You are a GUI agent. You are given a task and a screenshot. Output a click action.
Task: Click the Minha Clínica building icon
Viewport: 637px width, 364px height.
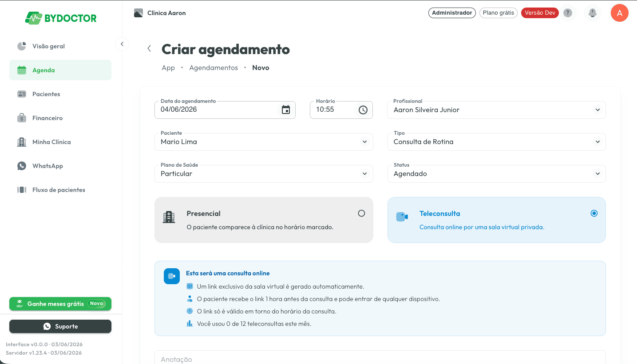pos(22,142)
